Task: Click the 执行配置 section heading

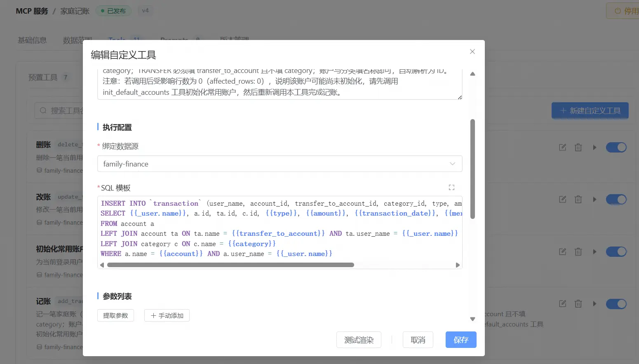Action: (x=117, y=127)
